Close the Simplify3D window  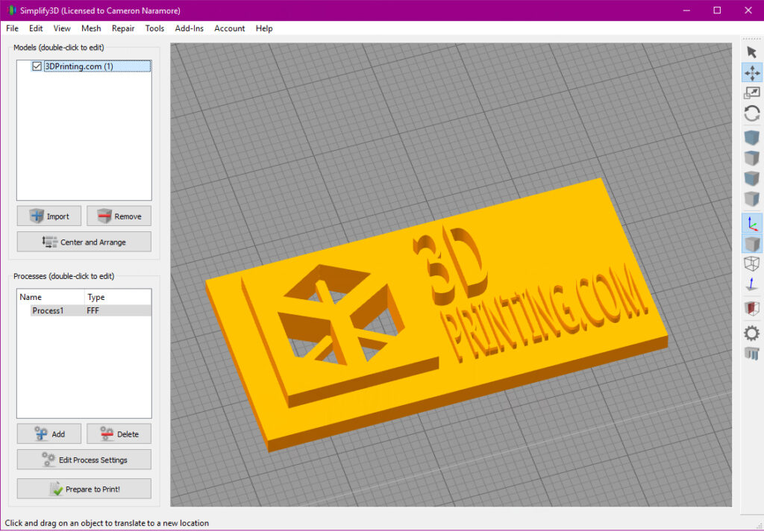[x=748, y=10]
